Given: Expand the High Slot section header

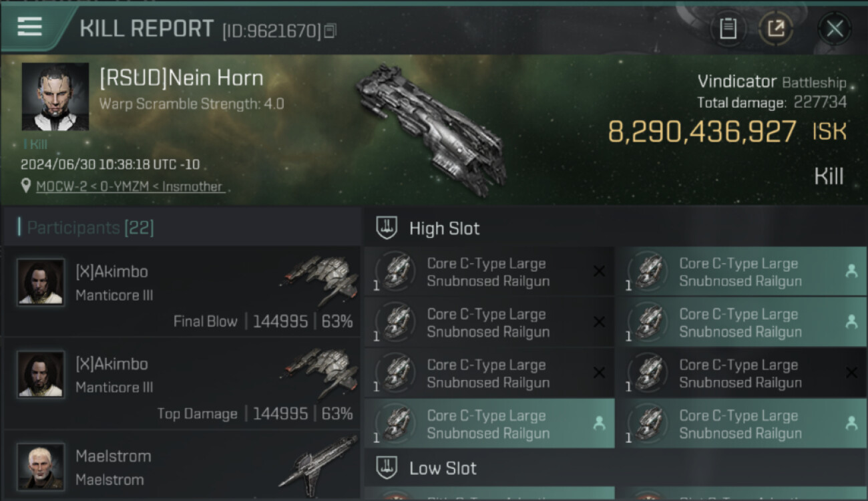Looking at the screenshot, I should (615, 228).
